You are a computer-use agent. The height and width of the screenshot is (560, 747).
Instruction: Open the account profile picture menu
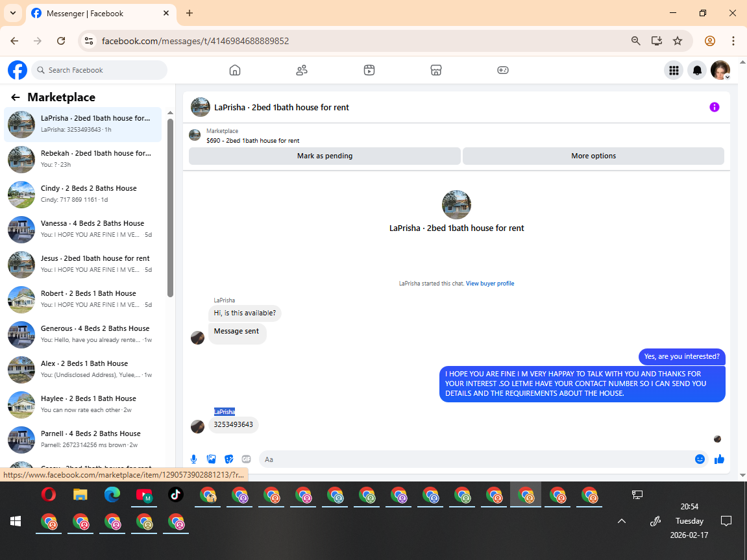pos(720,71)
